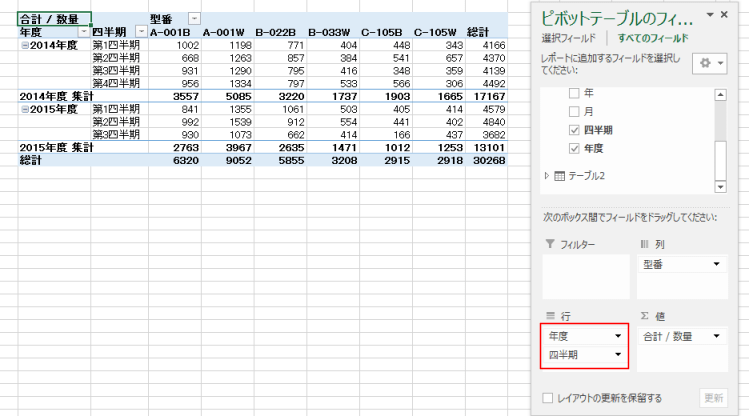Screen dimensions: 749x416
Task: Expand the テーブル2 table node
Action: click(x=546, y=176)
